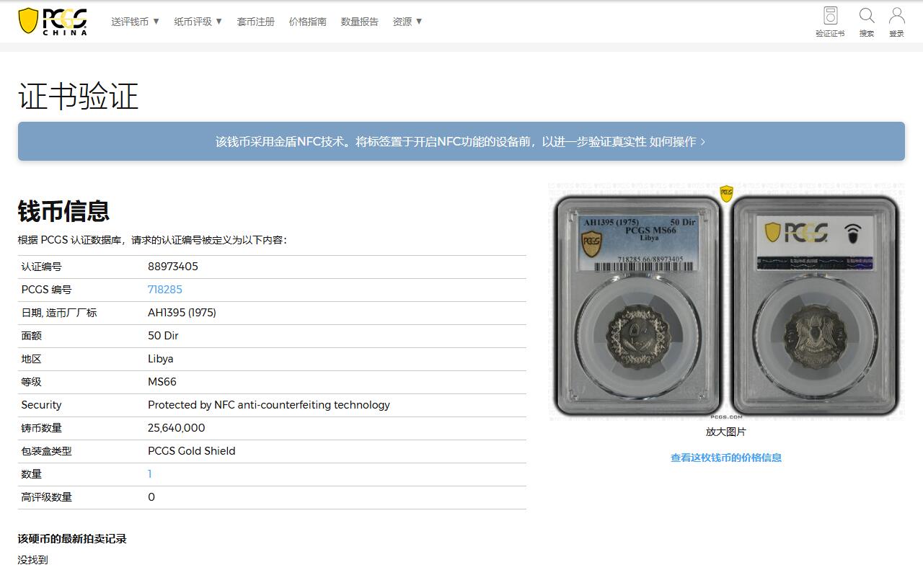The image size is (923, 588).
Task: Open the PCGS China logo home link
Action: tap(53, 22)
